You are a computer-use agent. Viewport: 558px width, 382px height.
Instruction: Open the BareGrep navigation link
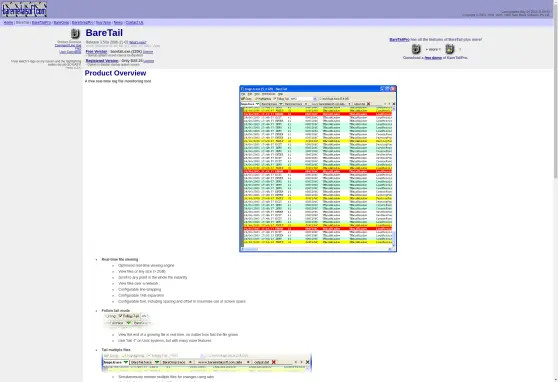click(x=61, y=22)
